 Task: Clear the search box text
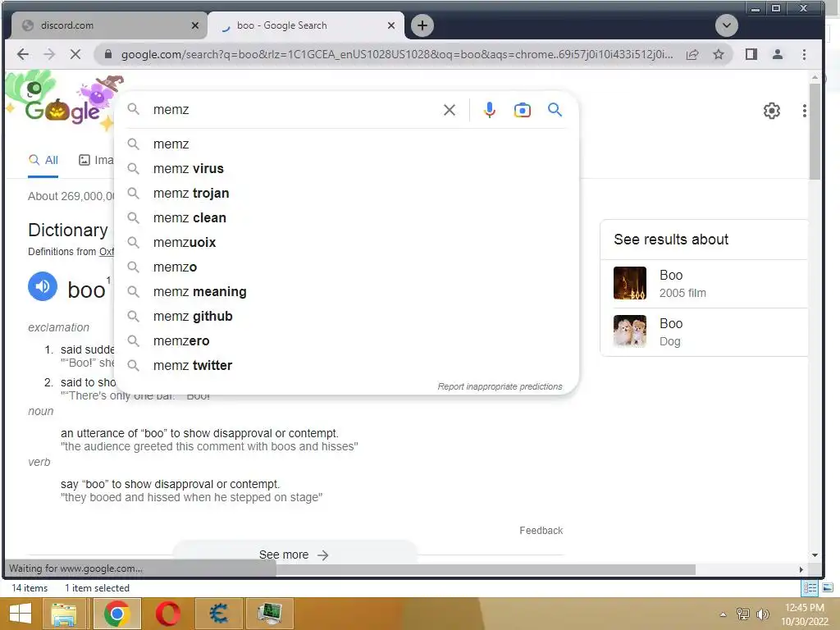coord(450,110)
